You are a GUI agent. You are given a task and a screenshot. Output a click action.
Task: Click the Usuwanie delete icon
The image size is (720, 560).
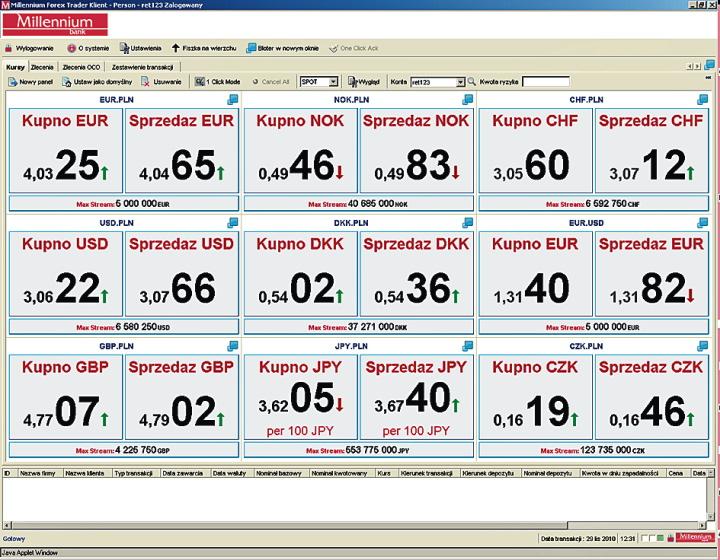click(146, 82)
